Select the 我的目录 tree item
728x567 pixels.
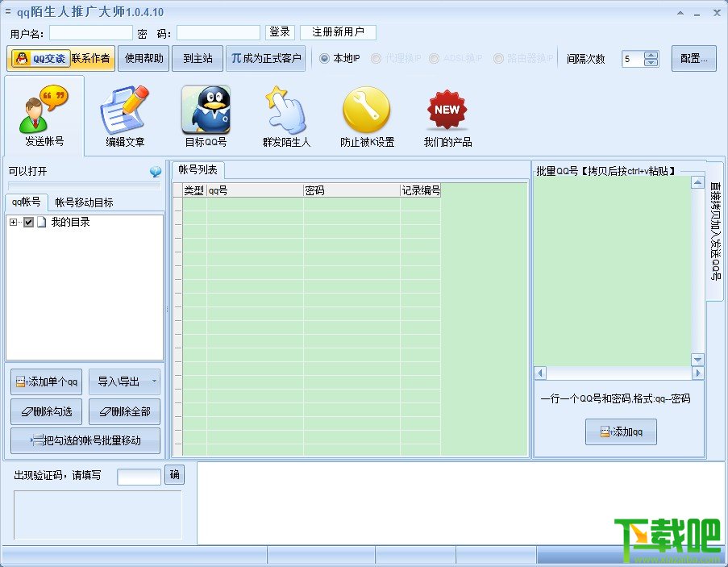click(71, 222)
